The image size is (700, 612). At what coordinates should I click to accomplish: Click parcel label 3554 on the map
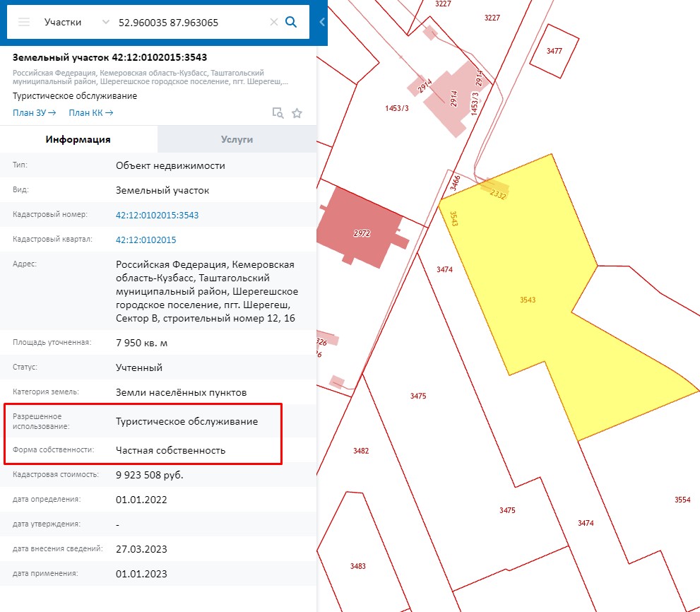tap(682, 500)
